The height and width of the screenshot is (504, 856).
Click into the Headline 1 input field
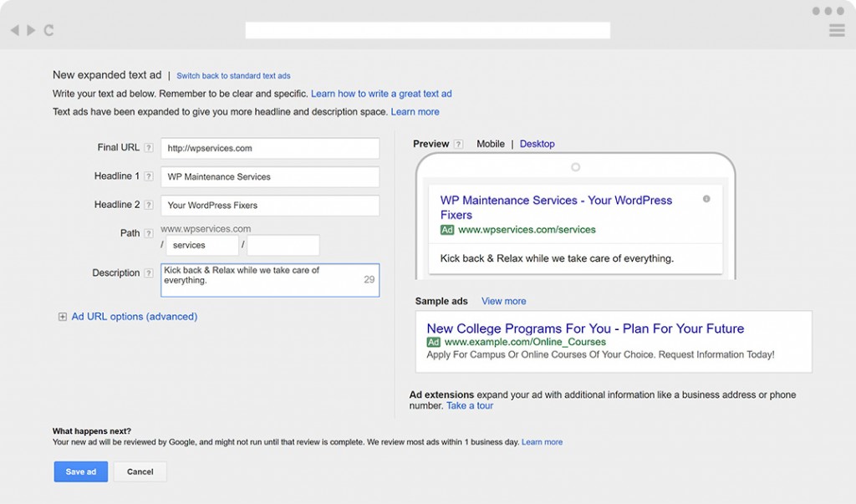coord(270,177)
